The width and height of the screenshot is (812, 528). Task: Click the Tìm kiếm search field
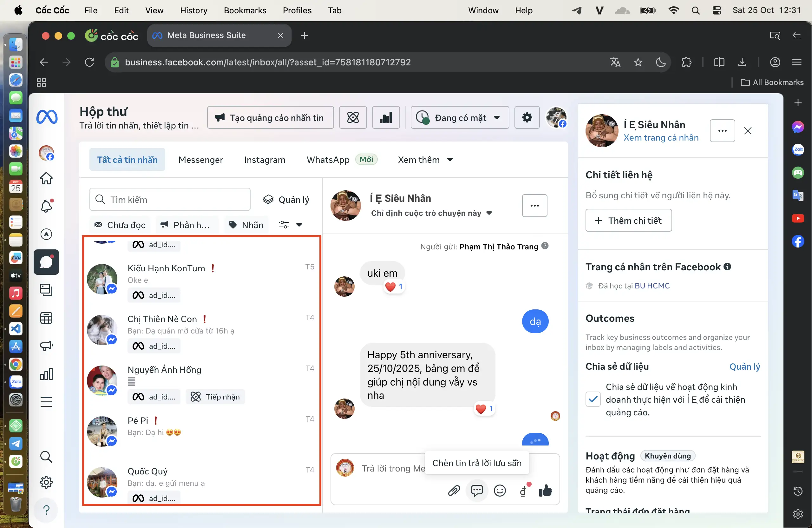(x=170, y=200)
